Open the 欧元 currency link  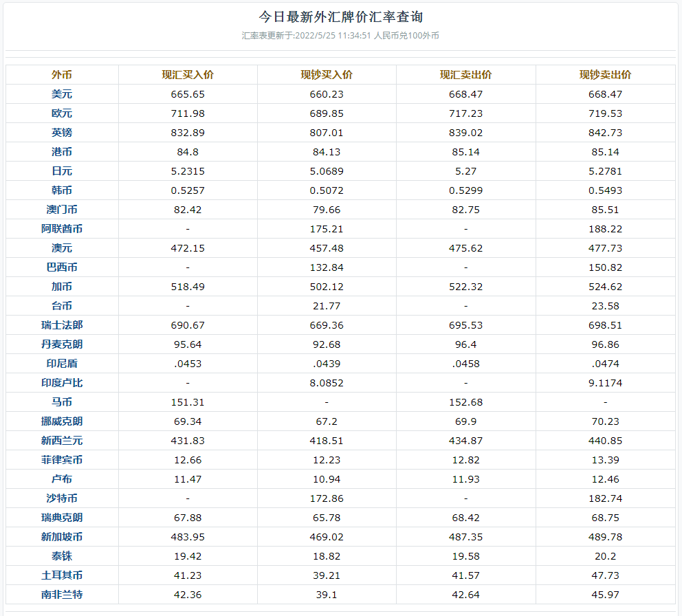tap(62, 113)
